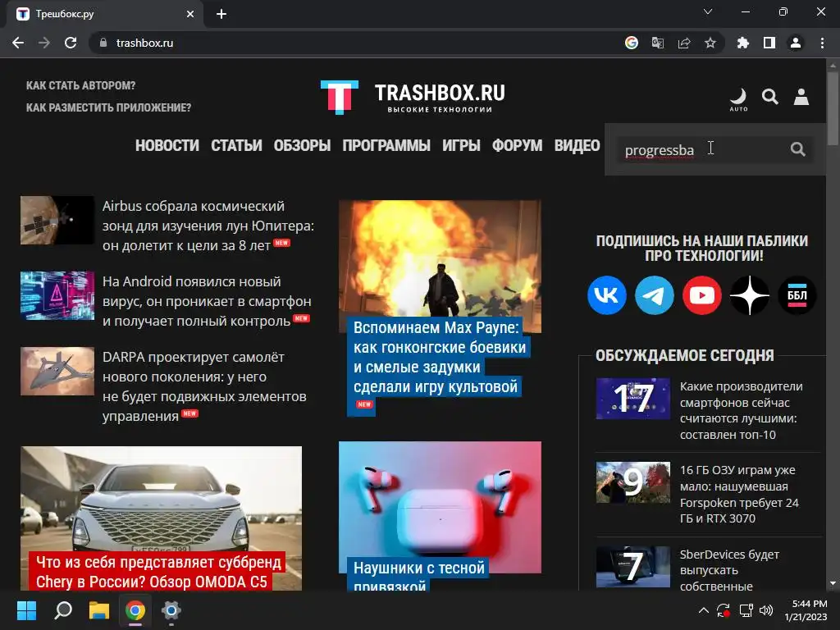This screenshot has height=630, width=840.
Task: Open Chrome three-dot menu
Action: tap(822, 43)
